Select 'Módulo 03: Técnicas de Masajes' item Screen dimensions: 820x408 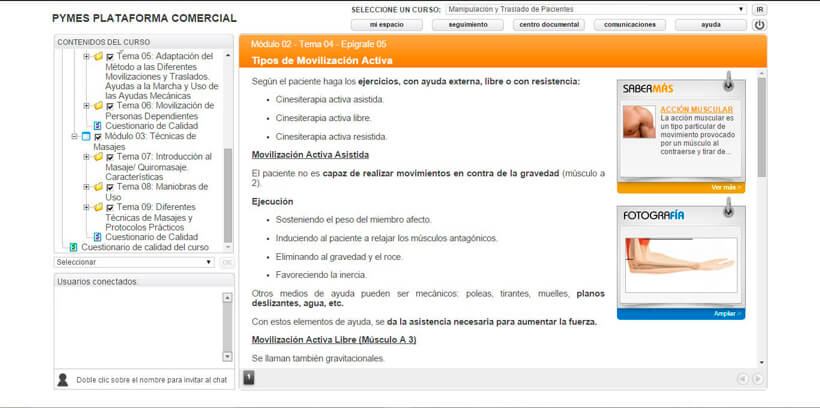(145, 142)
